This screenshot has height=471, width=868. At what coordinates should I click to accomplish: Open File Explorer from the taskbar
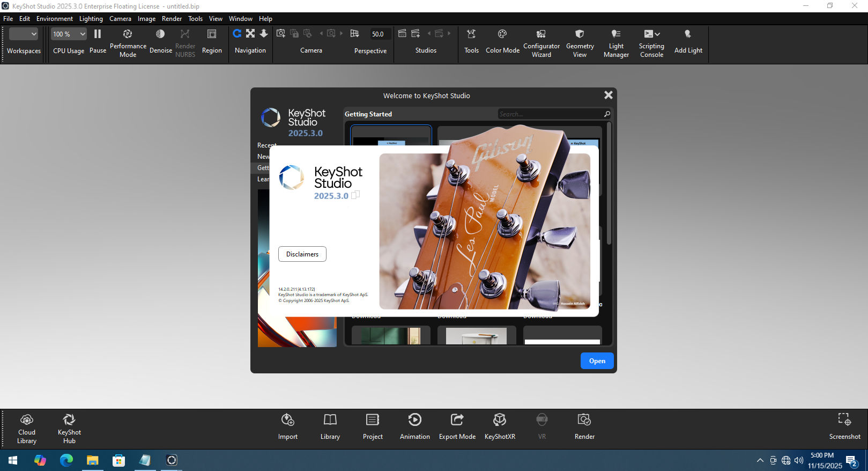(x=93, y=460)
